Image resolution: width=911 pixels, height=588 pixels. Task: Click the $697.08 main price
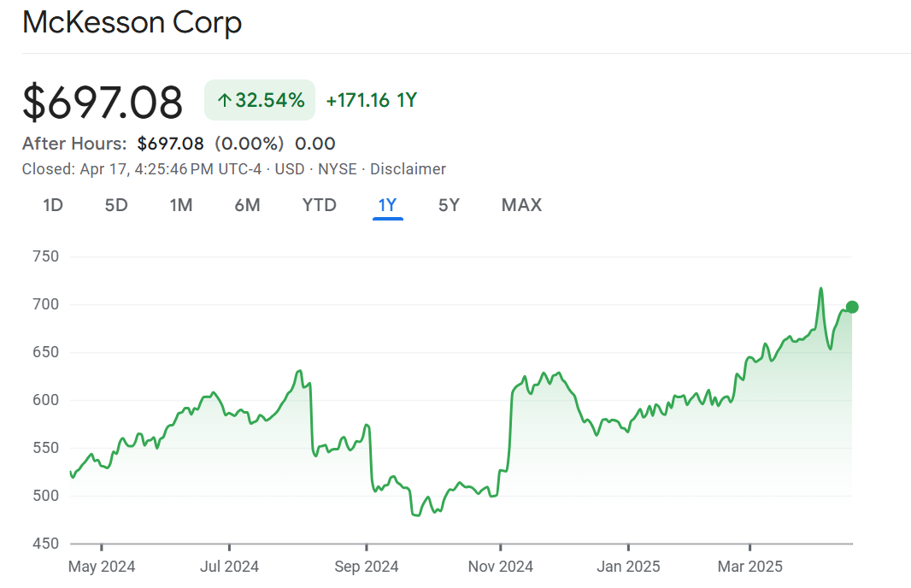click(103, 103)
